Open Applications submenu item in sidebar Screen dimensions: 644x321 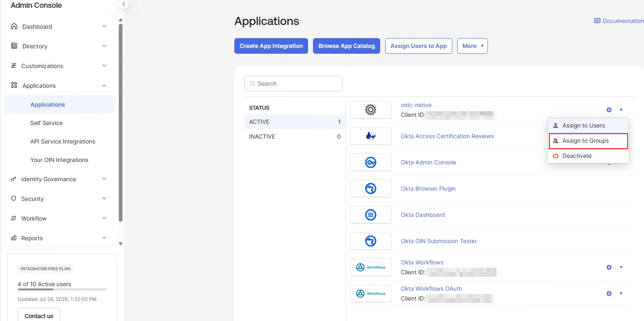pos(59,105)
